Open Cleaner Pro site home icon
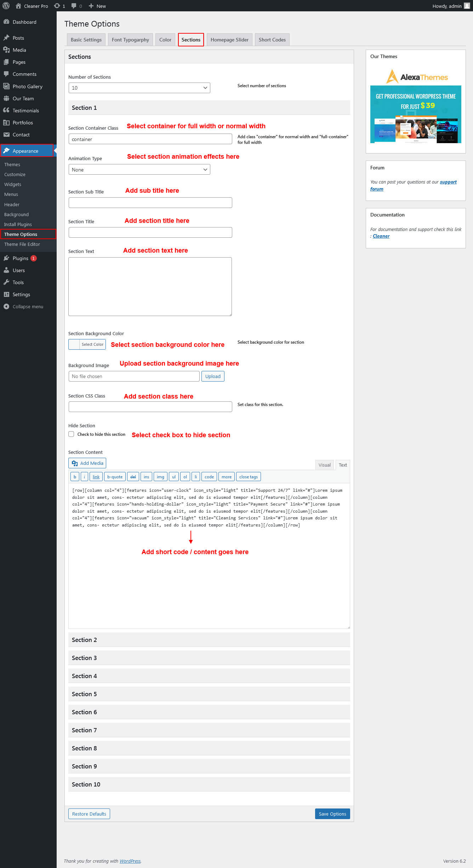Viewport: 473px width, 868px height. tap(18, 6)
